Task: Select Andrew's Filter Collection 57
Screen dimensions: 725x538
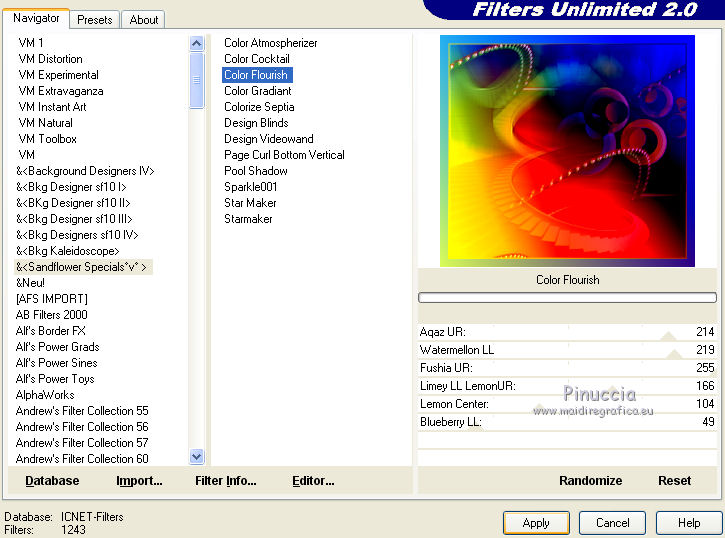Action: click(82, 443)
